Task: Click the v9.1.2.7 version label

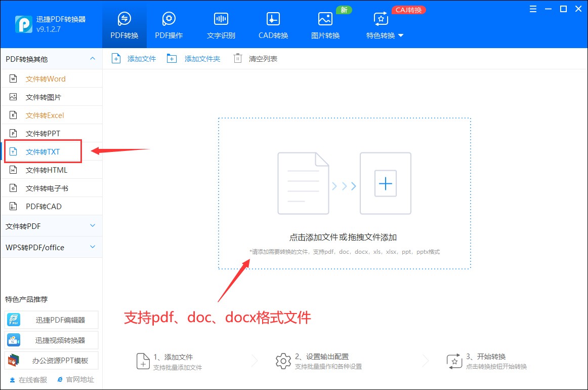Action: point(49,29)
